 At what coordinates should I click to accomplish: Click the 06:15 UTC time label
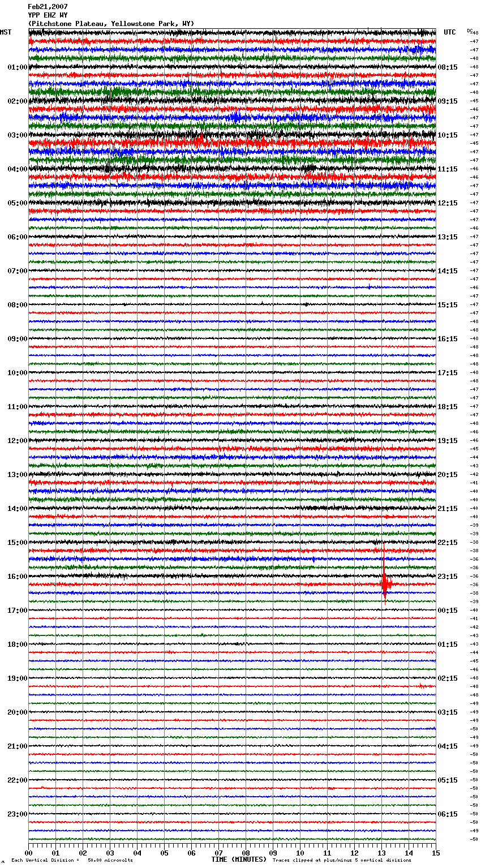[x=448, y=814]
